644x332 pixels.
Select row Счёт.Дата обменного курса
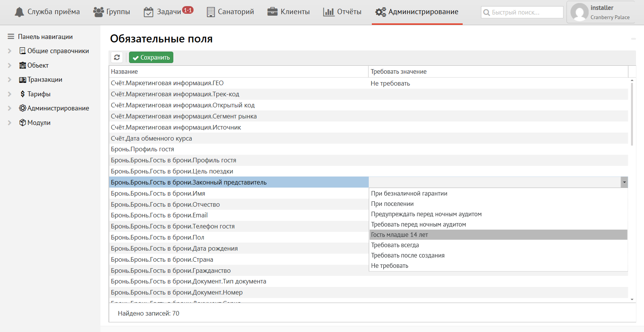point(368,138)
